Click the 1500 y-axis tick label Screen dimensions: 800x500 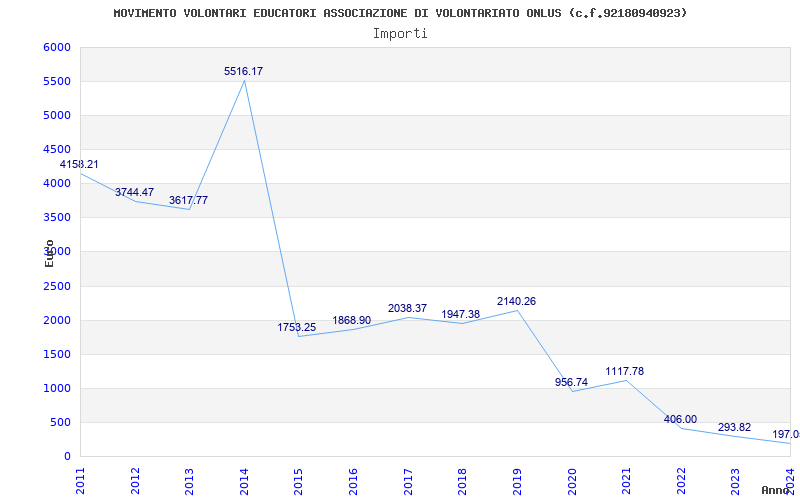click(57, 355)
